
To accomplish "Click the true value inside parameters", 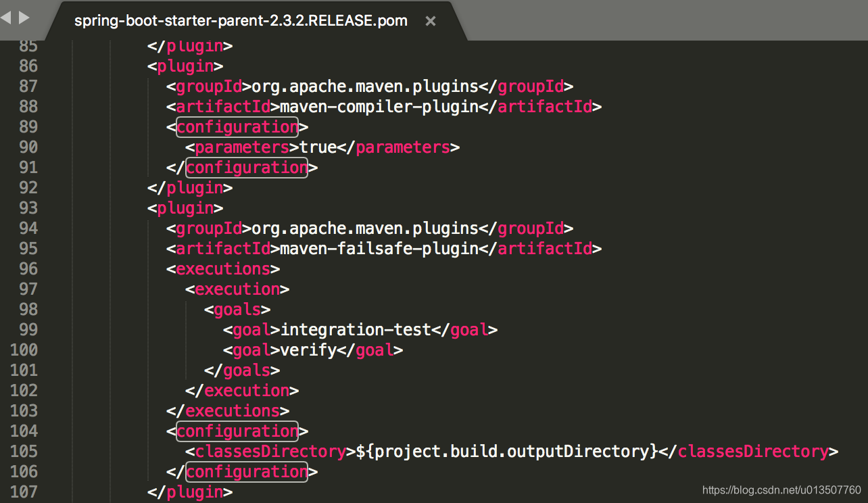I will [x=318, y=147].
